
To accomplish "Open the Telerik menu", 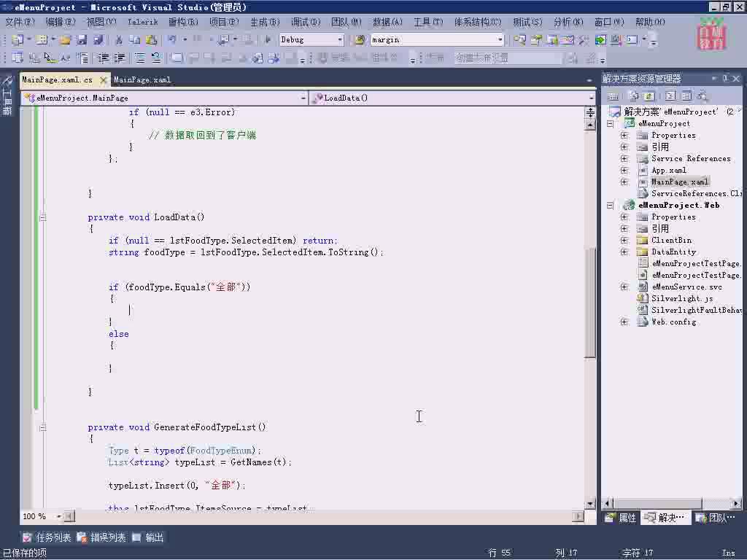I will [142, 22].
